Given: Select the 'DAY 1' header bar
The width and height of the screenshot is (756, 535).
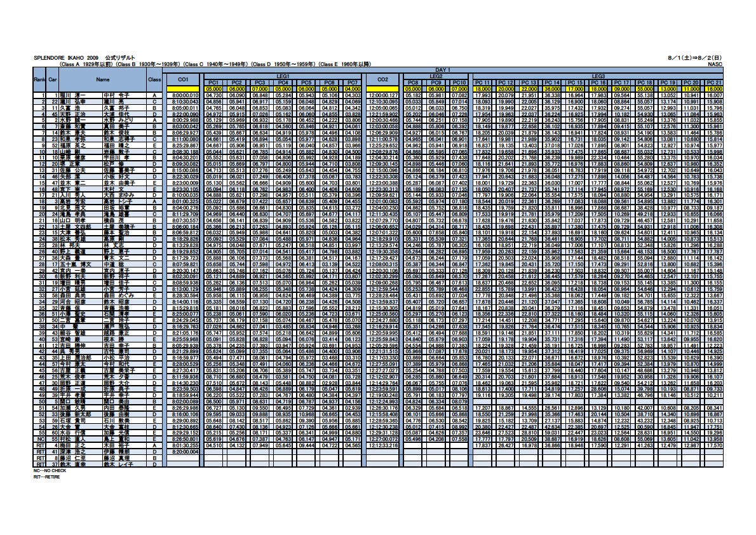Looking at the screenshot, I should [x=443, y=70].
